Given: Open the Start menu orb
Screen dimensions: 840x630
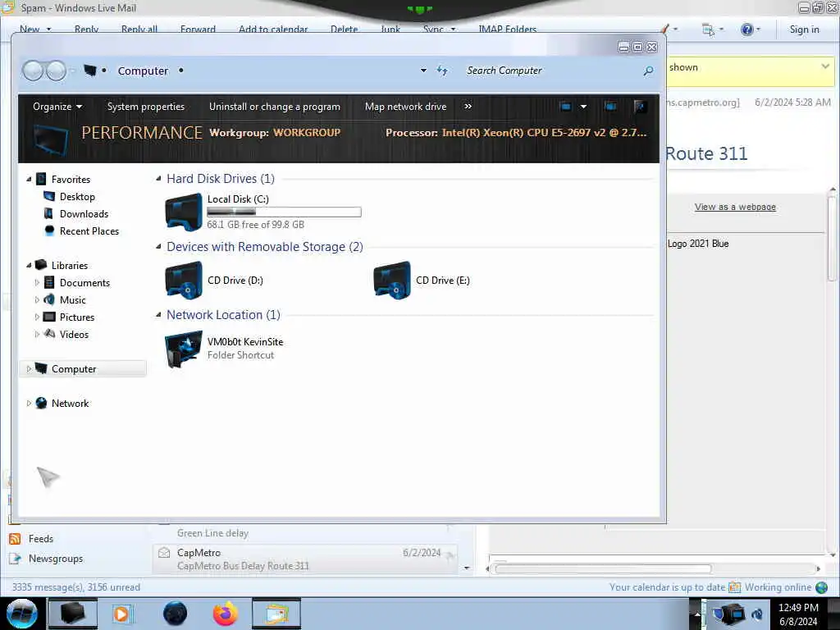Looking at the screenshot, I should tap(22, 614).
